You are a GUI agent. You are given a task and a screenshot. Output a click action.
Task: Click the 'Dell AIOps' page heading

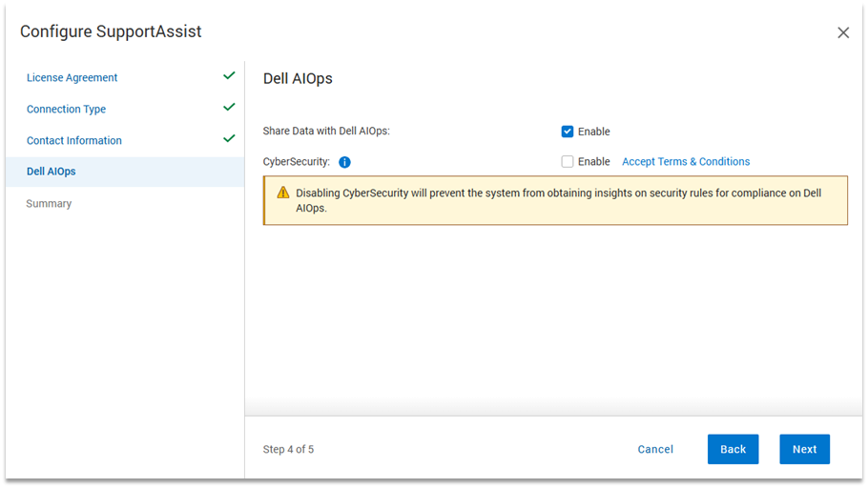(x=298, y=78)
